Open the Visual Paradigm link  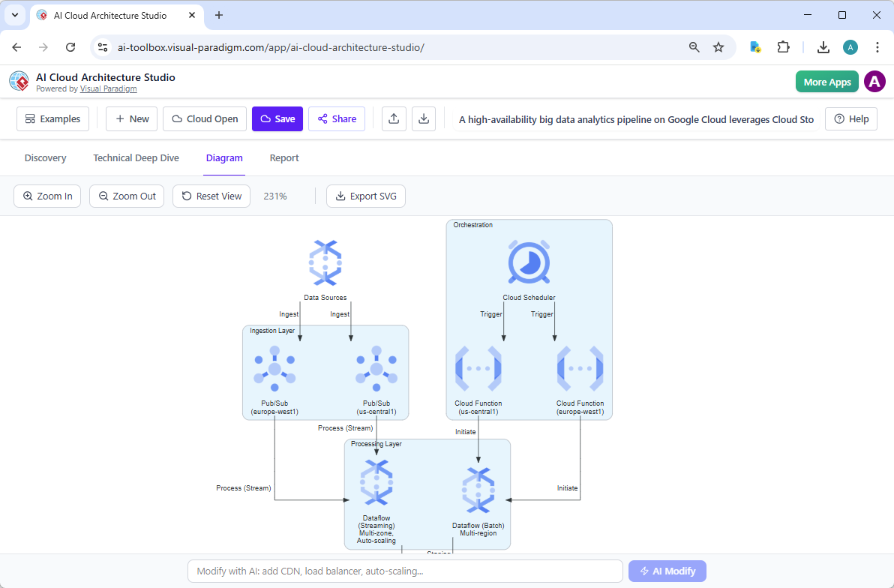click(x=108, y=88)
